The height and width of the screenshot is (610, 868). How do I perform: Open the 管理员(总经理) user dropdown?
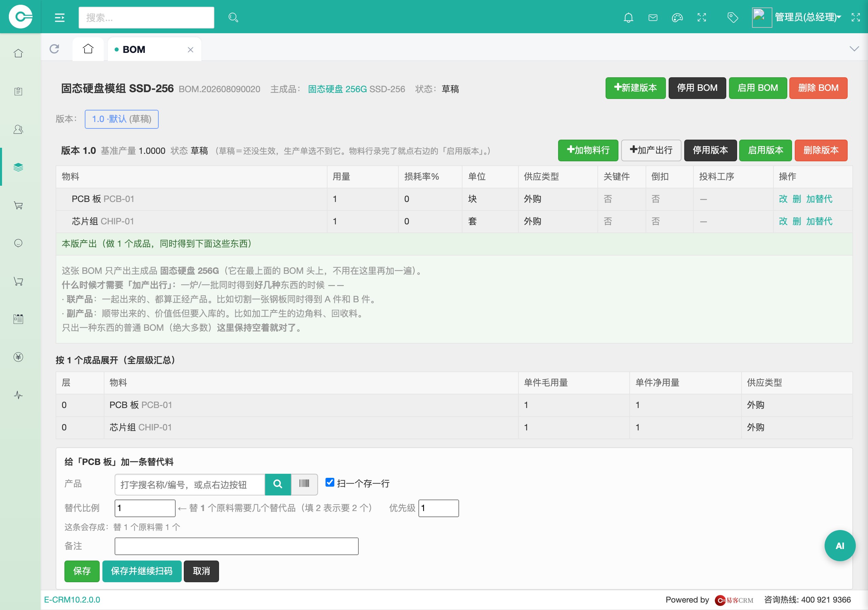(x=808, y=17)
